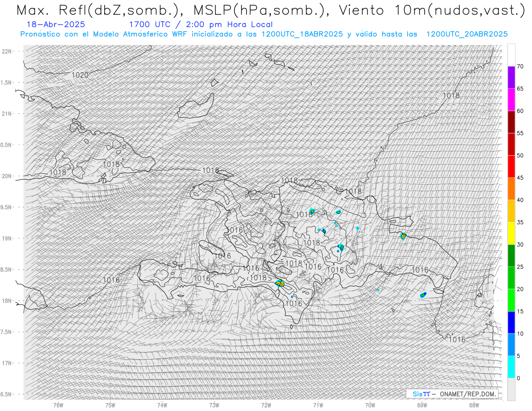Click the light blue 5–10 dBZ legend band
The image size is (532, 411).
point(511,344)
